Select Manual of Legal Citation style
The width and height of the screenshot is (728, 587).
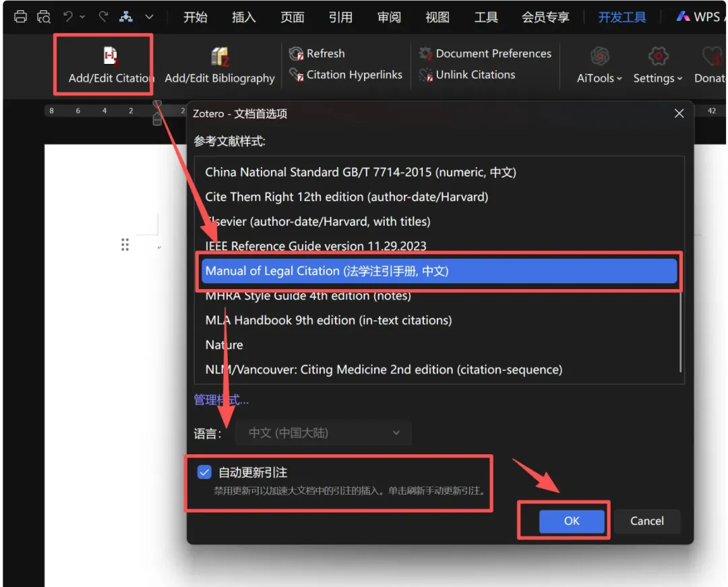(439, 271)
